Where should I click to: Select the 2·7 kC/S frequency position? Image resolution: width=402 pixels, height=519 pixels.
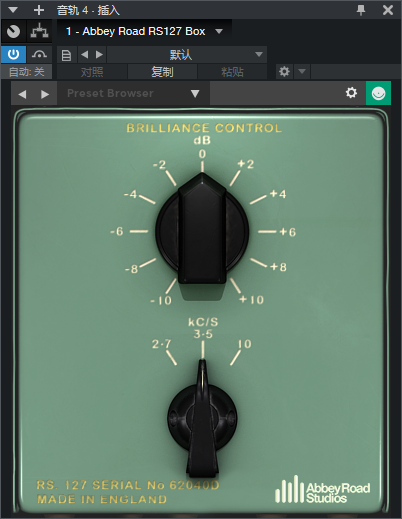pyautogui.click(x=161, y=344)
